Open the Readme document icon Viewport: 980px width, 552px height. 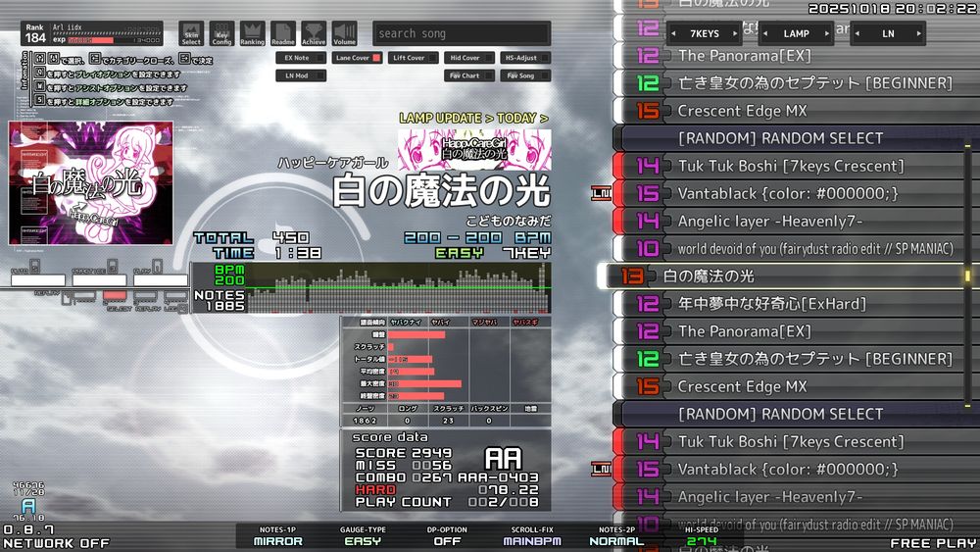pyautogui.click(x=282, y=33)
